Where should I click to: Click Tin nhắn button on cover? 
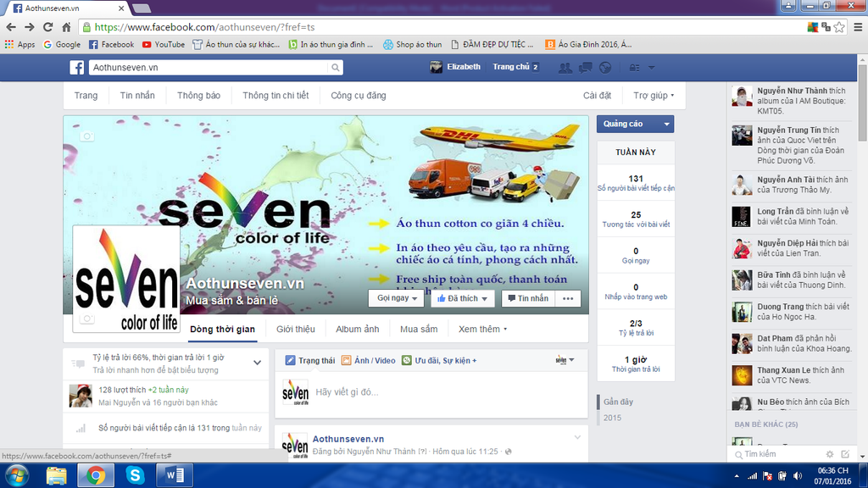pyautogui.click(x=528, y=298)
